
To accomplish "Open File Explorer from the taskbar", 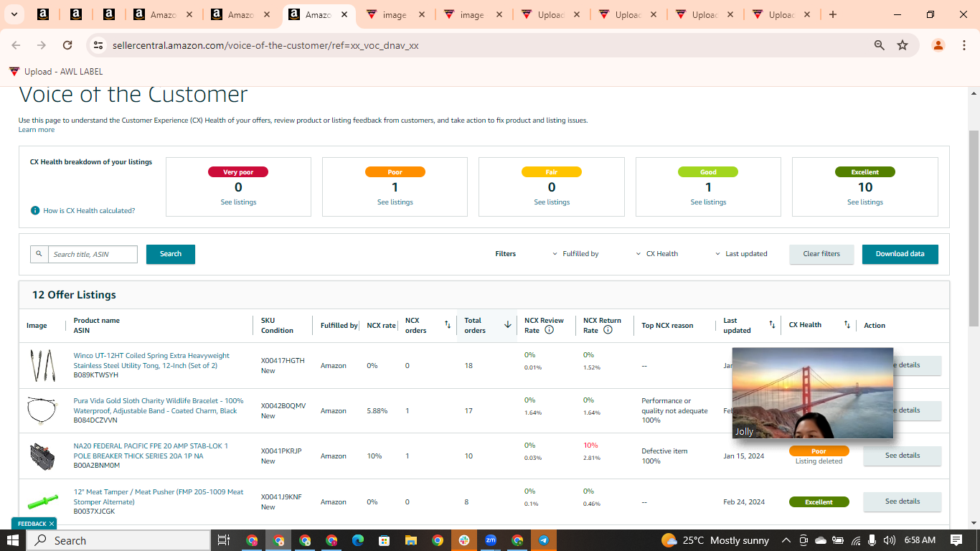I will click(x=411, y=540).
